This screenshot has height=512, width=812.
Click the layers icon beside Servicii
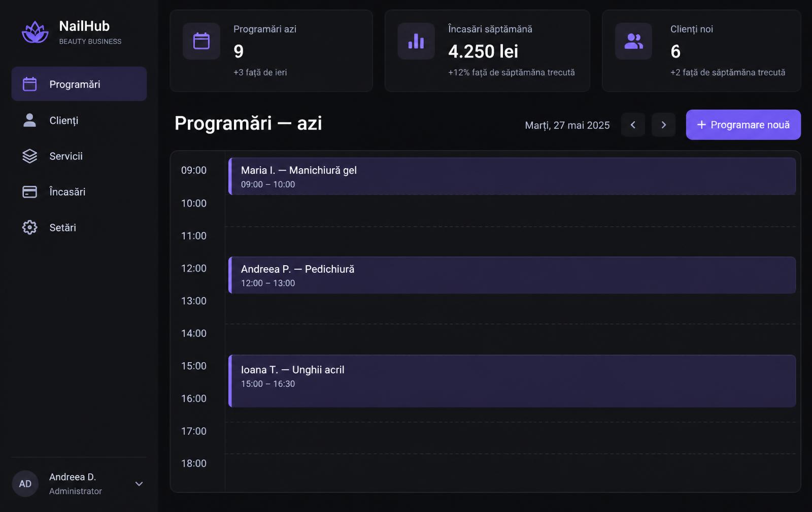[30, 156]
